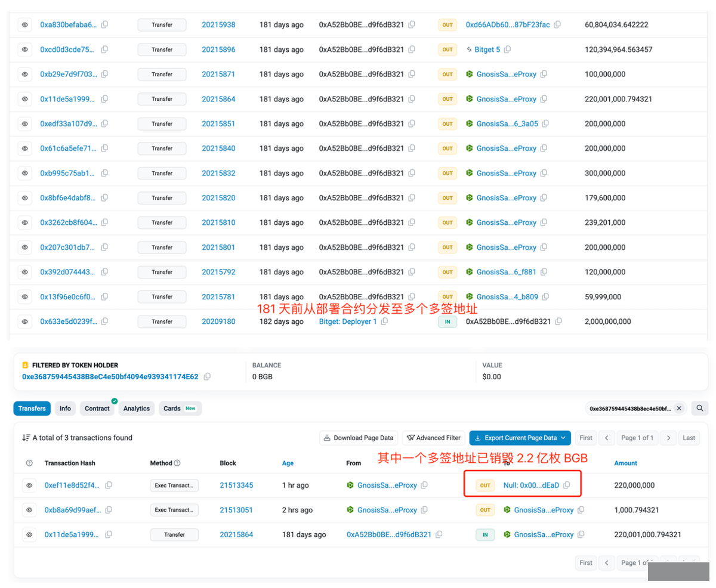
Task: Copy the Bitget: Deployer 1 address
Action: click(x=384, y=321)
